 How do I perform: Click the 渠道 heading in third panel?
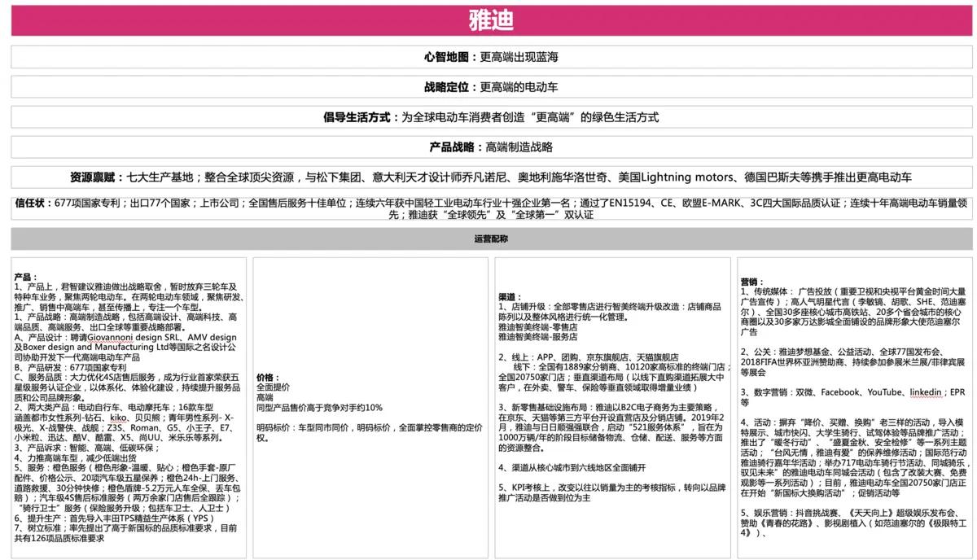point(510,297)
